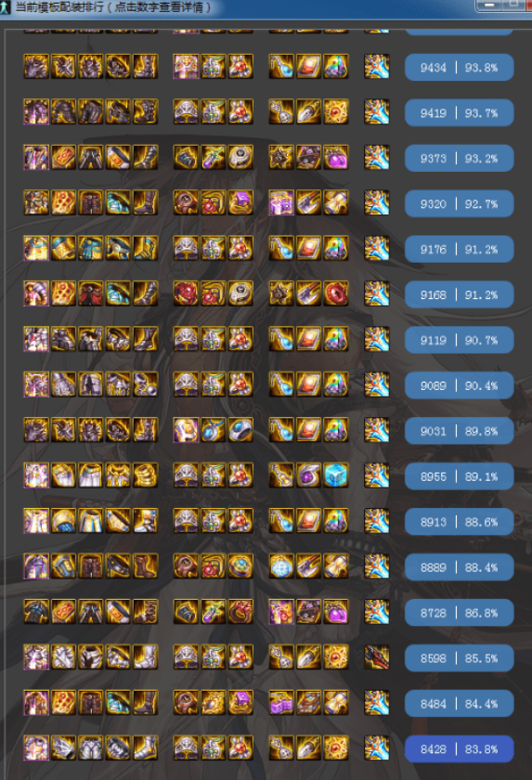
Task: Open the 8955 | 89.1% build details
Action: (x=459, y=476)
